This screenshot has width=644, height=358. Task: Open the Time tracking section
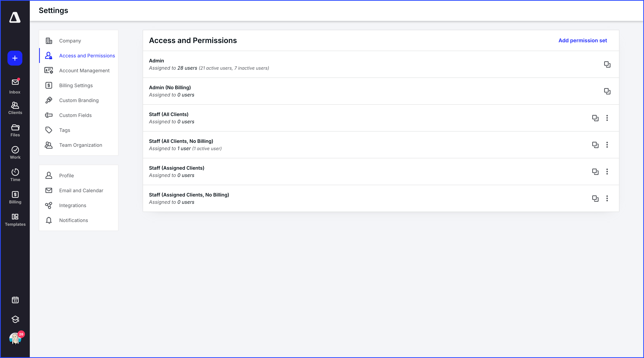coord(15,175)
